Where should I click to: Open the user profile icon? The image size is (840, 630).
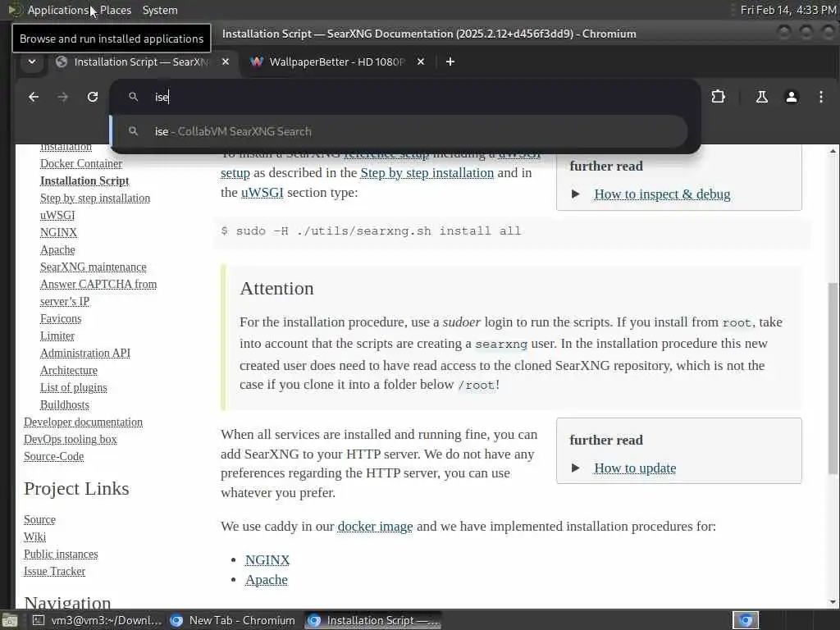792,97
